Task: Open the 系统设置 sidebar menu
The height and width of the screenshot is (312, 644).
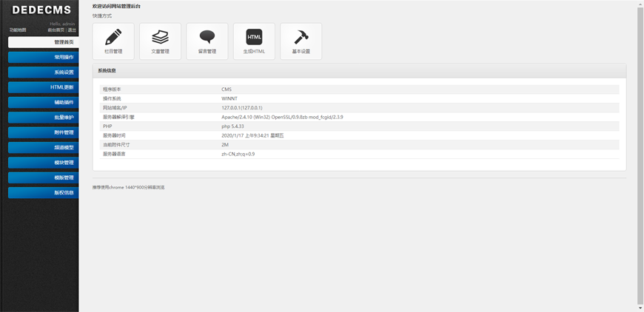Action: [x=44, y=72]
